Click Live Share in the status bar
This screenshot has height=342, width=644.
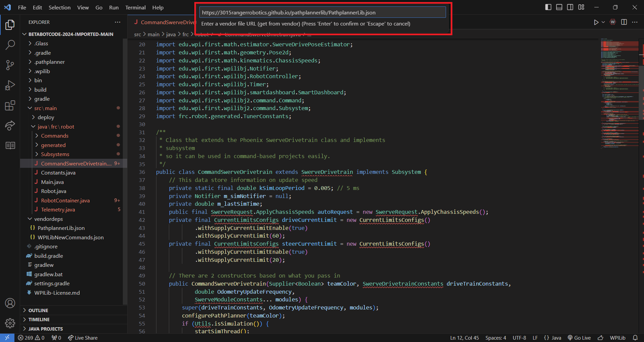pyautogui.click(x=83, y=338)
